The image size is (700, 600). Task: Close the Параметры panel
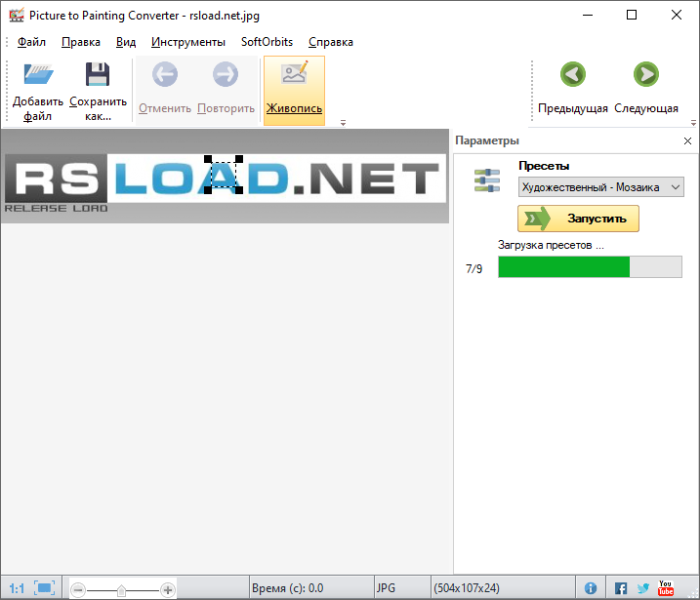point(687,140)
